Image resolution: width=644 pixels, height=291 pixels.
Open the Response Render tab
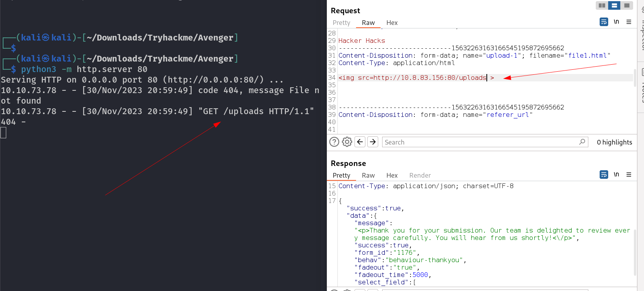click(x=420, y=175)
